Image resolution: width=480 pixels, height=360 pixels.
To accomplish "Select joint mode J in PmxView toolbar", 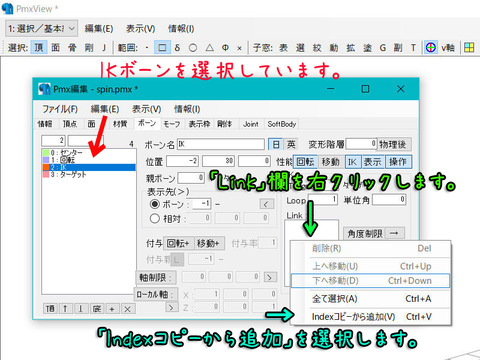I will (x=104, y=48).
